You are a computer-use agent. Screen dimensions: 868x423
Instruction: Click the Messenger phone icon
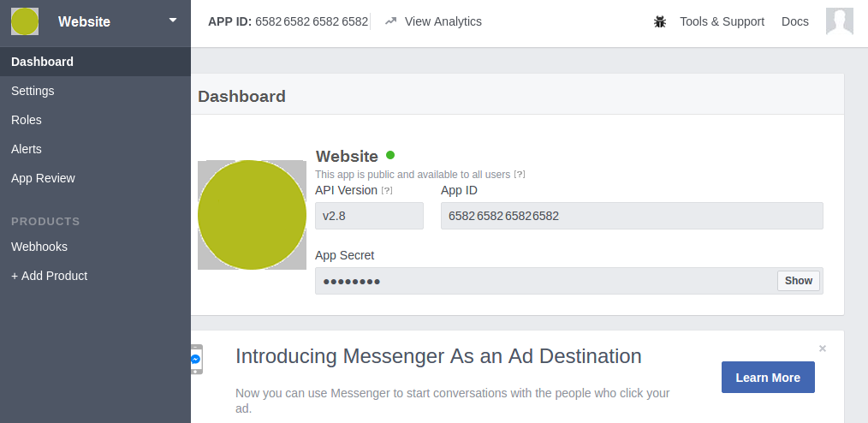(x=196, y=360)
